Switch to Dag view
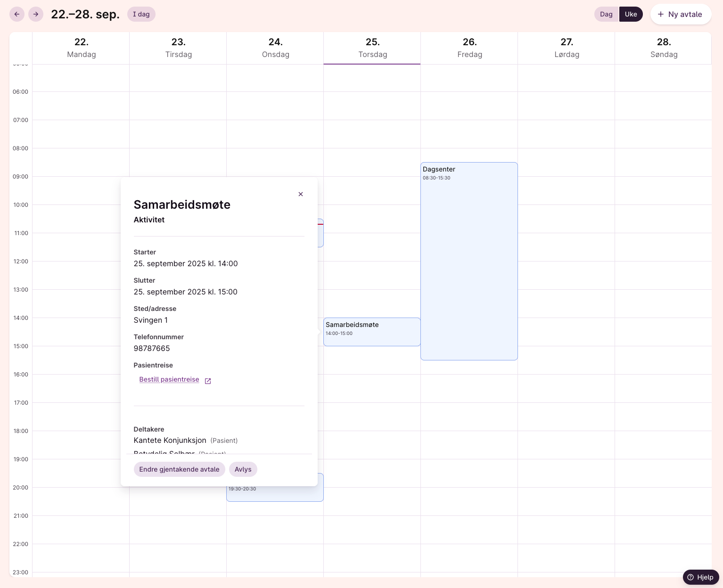 pos(606,14)
